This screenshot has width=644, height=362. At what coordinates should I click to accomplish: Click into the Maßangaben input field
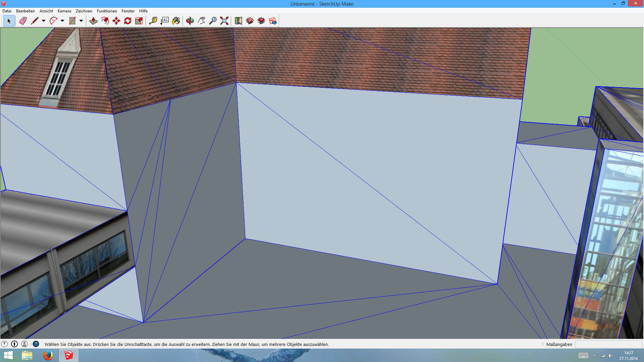point(608,344)
